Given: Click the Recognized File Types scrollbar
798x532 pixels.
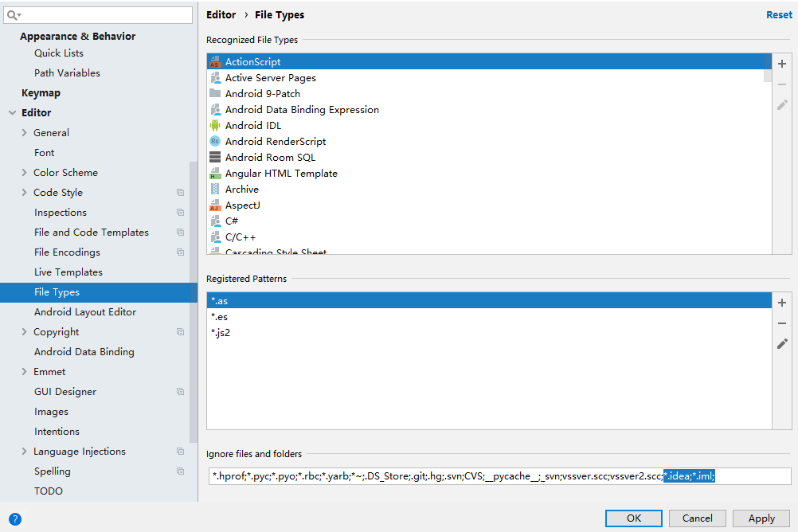Looking at the screenshot, I should [768, 68].
